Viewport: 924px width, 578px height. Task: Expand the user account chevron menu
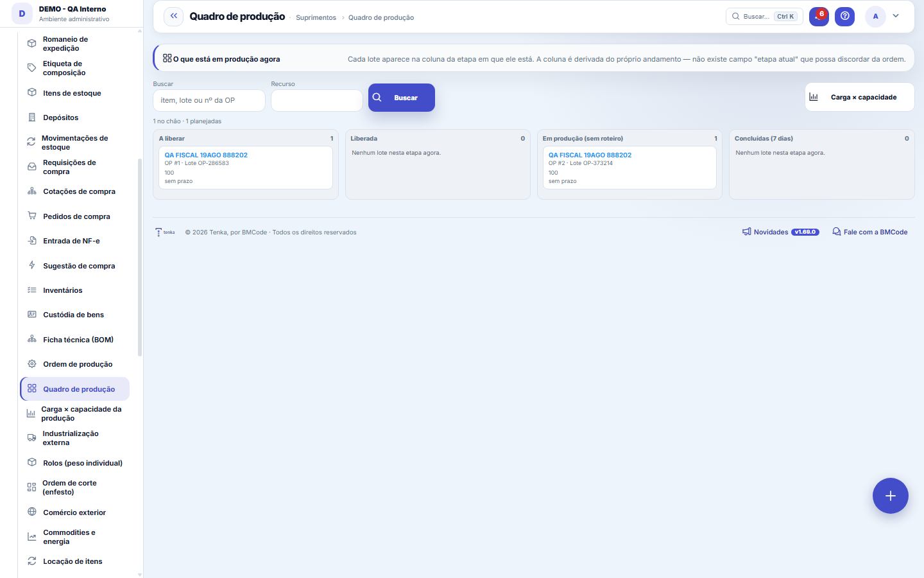(x=896, y=16)
